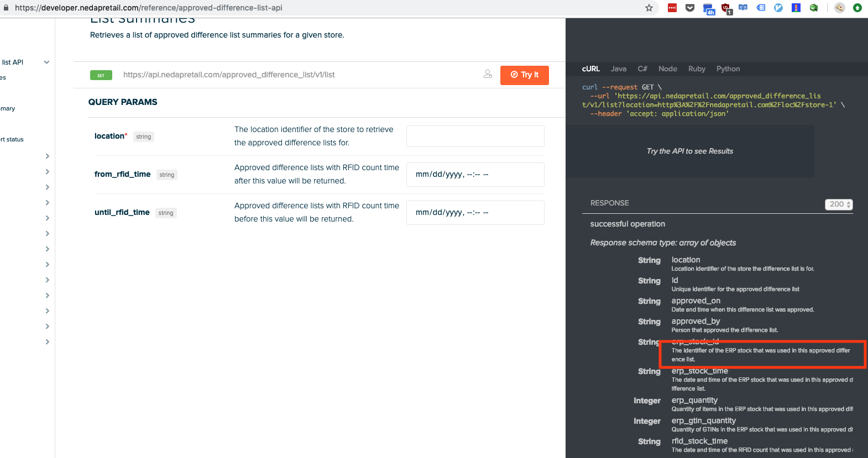868x458 pixels.
Task: Open the green hexagon magnifier extension
Action: pyautogui.click(x=814, y=8)
